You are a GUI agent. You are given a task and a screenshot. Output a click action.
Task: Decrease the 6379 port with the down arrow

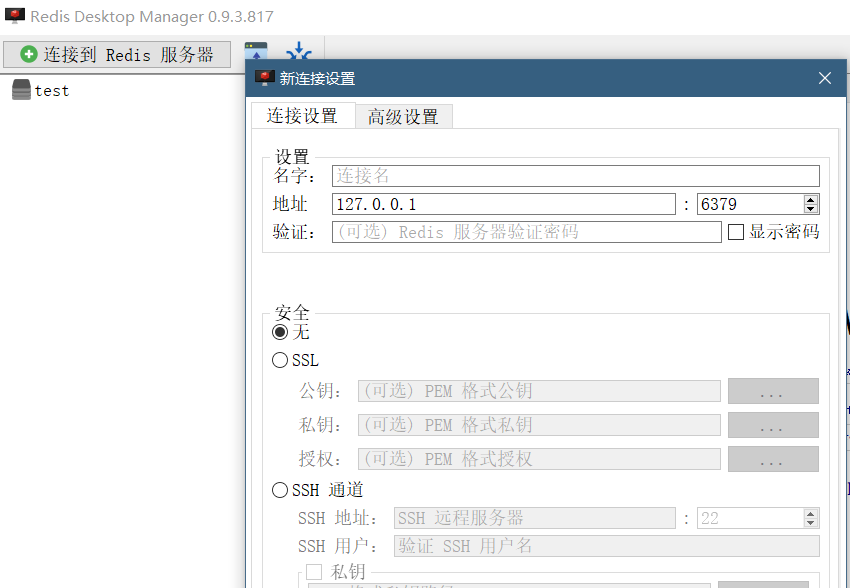[x=810, y=209]
